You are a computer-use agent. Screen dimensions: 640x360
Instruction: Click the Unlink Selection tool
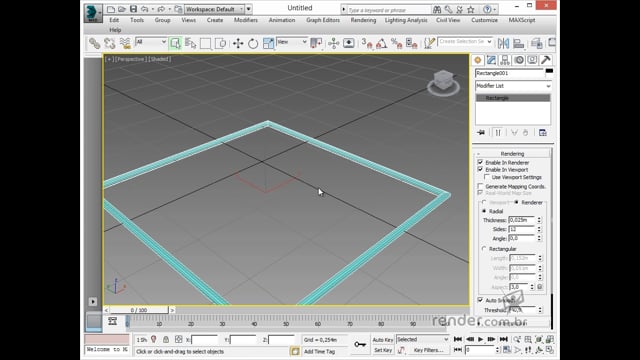[x=109, y=43]
